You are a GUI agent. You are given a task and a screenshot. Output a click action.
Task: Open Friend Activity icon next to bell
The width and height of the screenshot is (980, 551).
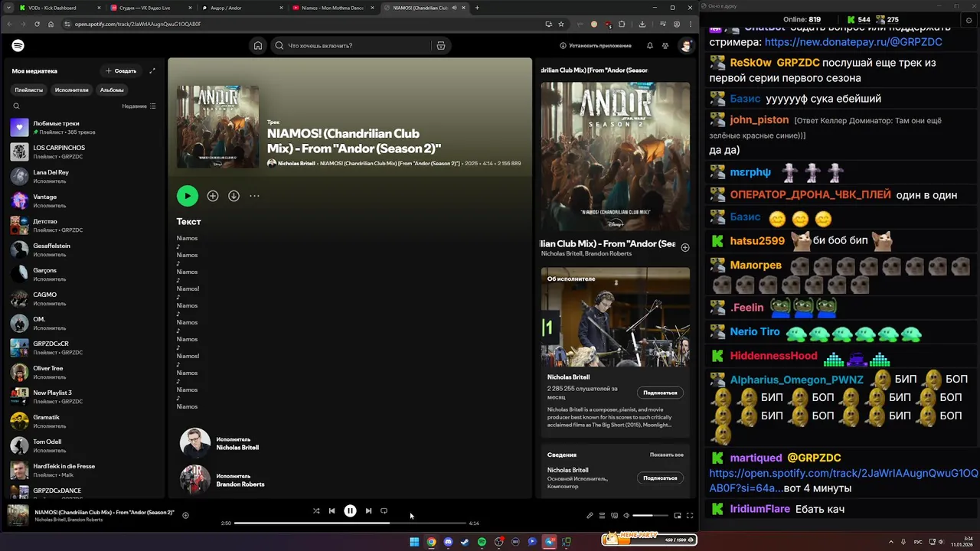point(665,46)
